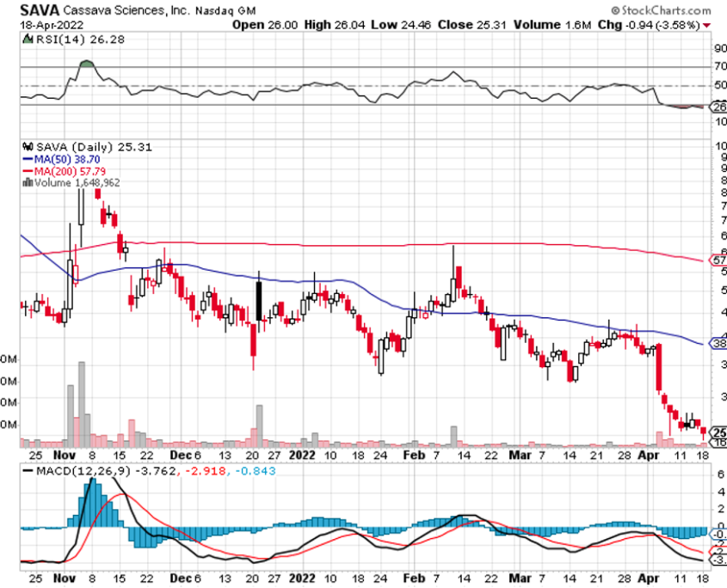Click the 25 last-price tag on right axis
Image resolution: width=727 pixels, height=588 pixels.
point(718,432)
